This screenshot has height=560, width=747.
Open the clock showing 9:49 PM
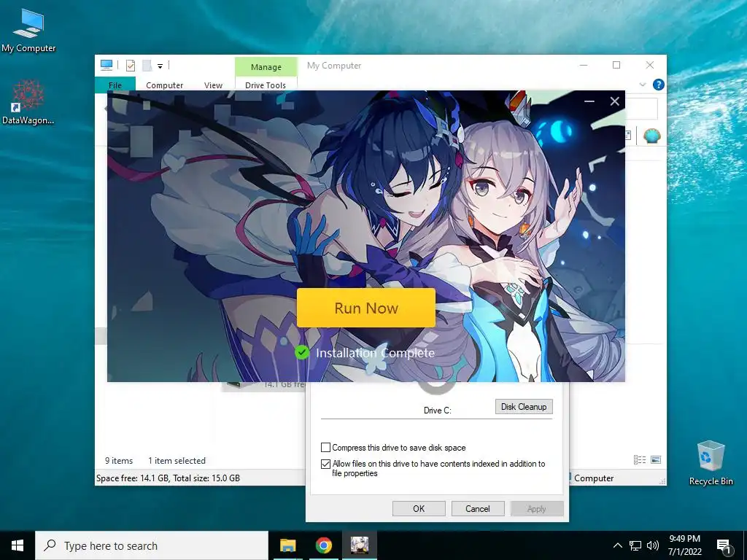coord(684,545)
